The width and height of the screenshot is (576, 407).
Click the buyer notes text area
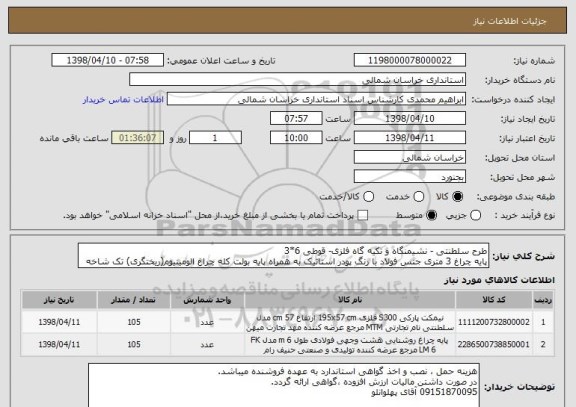point(283,385)
